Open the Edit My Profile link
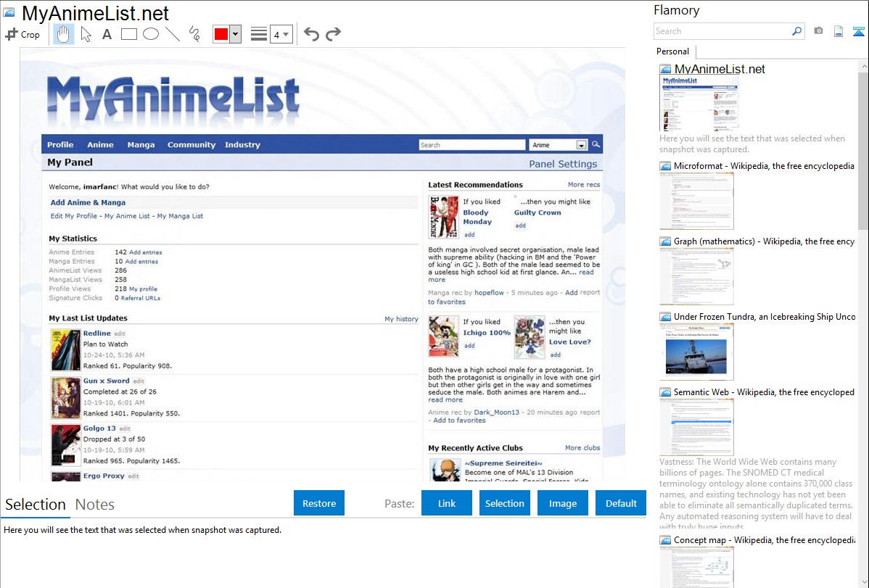This screenshot has height=588, width=869. pyautogui.click(x=74, y=216)
